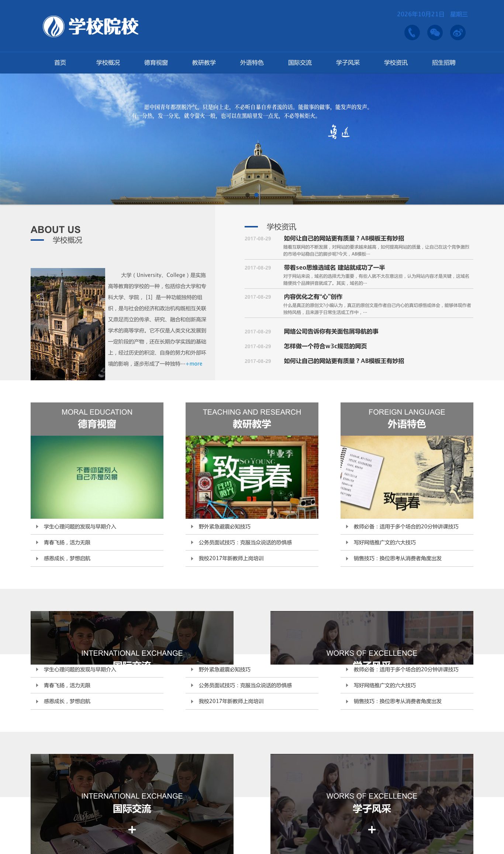
Task: Click the 学校资讯 section heading
Action: click(x=282, y=227)
